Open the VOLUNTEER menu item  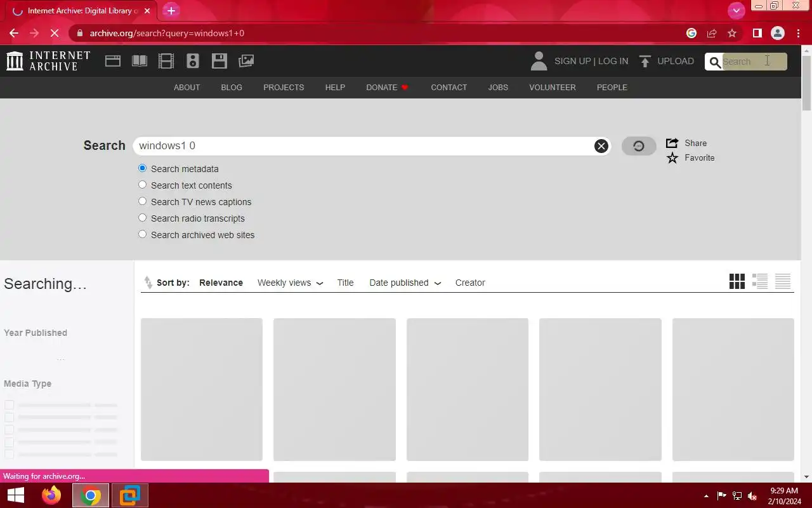pos(553,88)
